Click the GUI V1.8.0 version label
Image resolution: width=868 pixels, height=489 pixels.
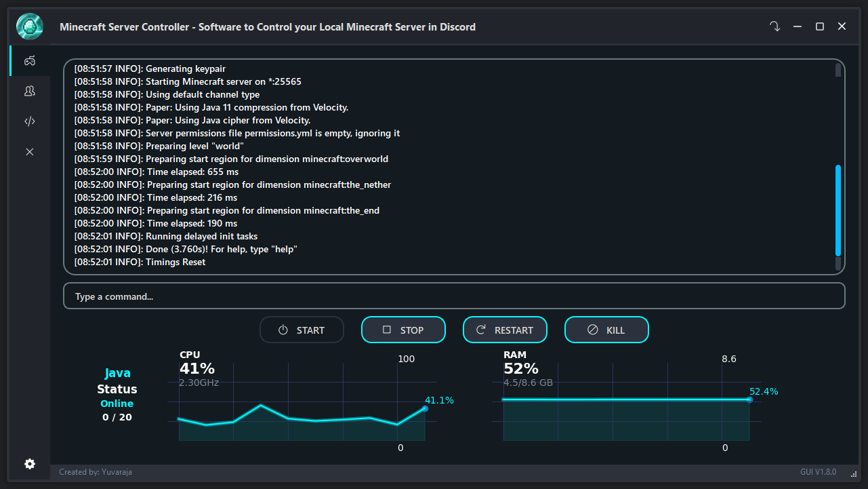tap(818, 472)
